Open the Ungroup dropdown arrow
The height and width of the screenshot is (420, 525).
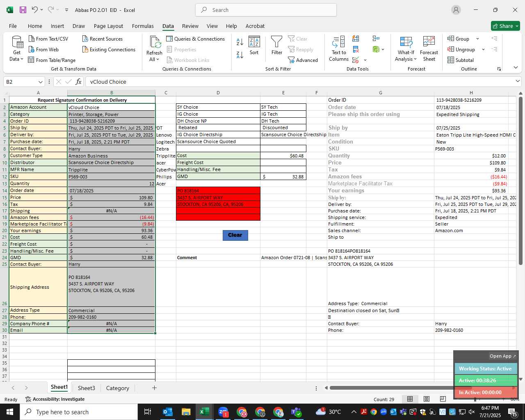point(483,50)
